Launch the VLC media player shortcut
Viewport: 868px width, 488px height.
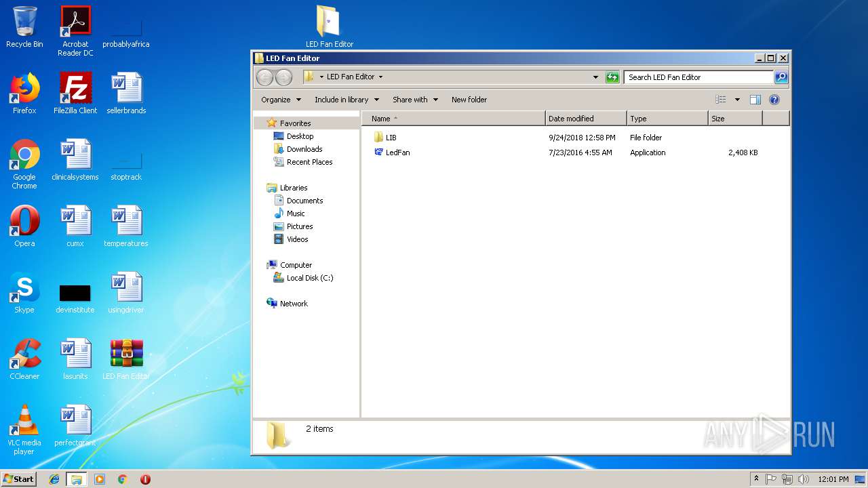(x=24, y=430)
